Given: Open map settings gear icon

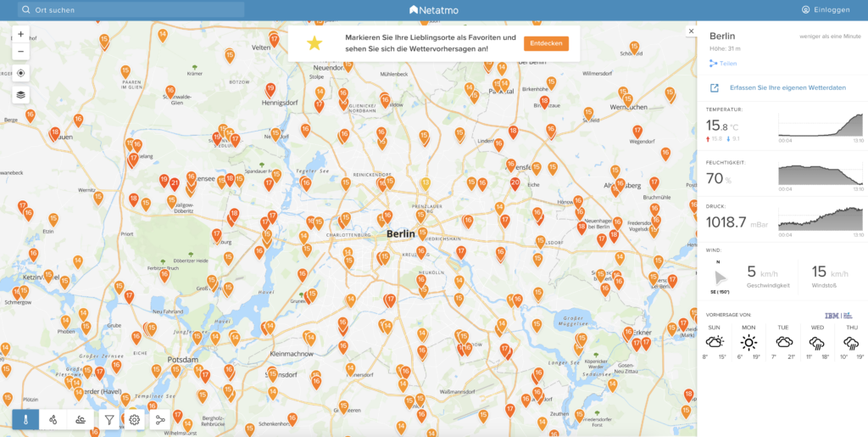Looking at the screenshot, I should point(134,419).
